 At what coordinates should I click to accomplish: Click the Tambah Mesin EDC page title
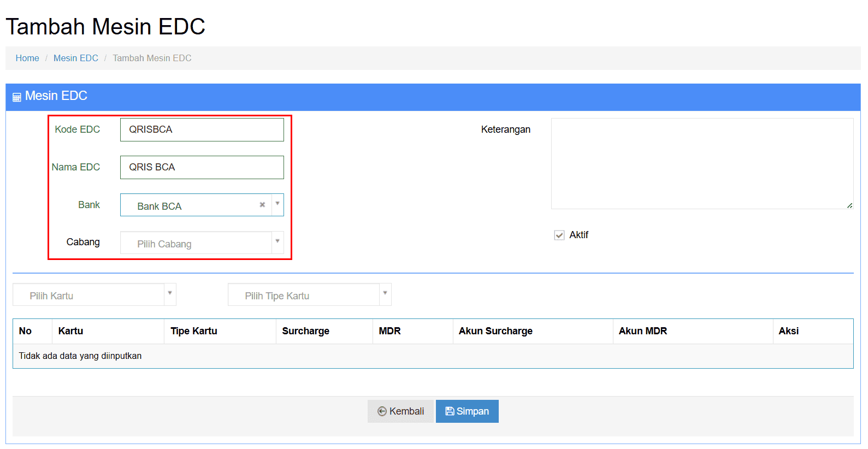point(105,27)
